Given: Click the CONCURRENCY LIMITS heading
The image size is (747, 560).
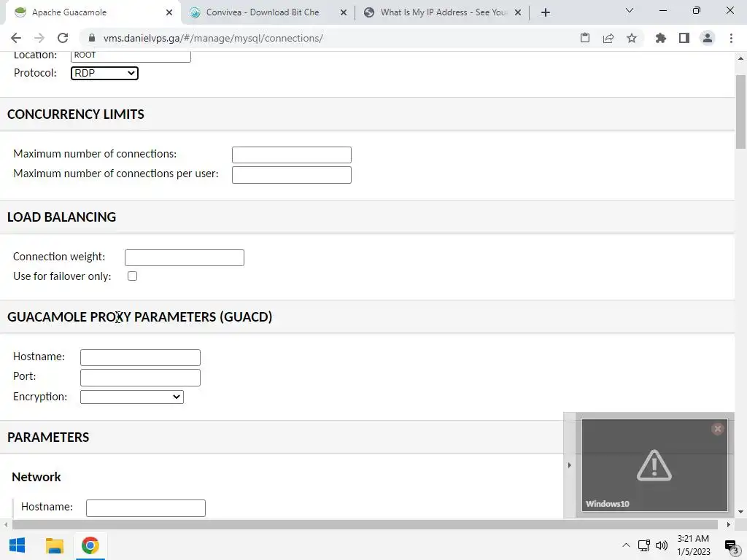Looking at the screenshot, I should coord(76,114).
